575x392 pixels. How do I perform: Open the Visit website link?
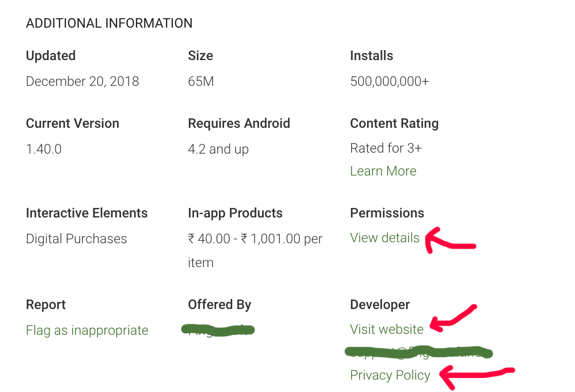pyautogui.click(x=386, y=329)
